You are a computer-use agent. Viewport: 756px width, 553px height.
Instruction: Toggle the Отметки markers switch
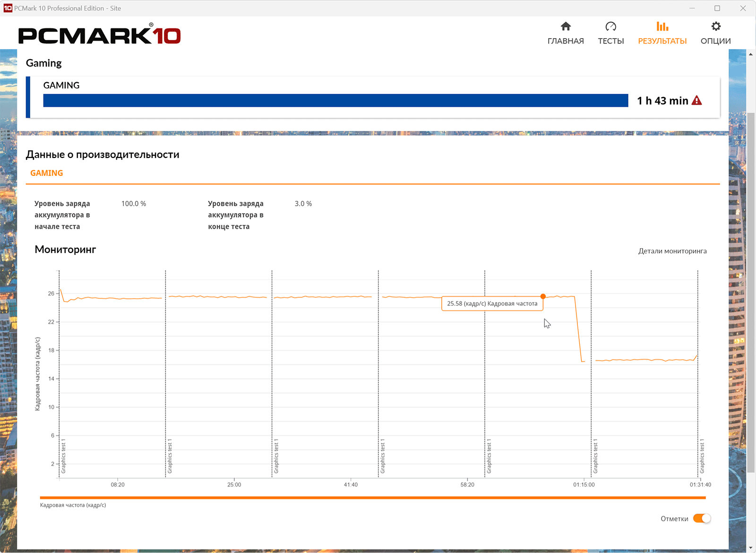[x=702, y=518]
